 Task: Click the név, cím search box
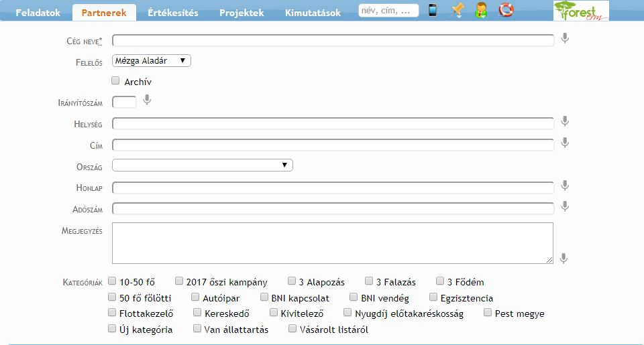click(388, 11)
